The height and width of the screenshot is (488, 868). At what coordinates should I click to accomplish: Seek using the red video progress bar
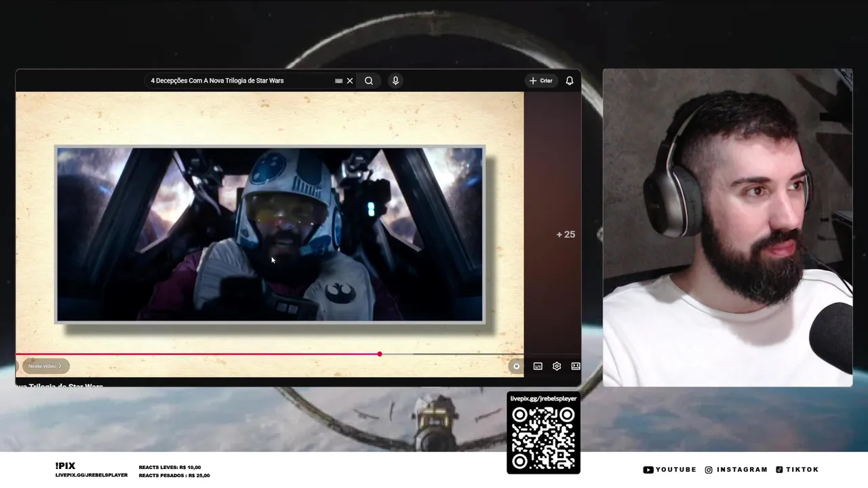[x=197, y=354]
